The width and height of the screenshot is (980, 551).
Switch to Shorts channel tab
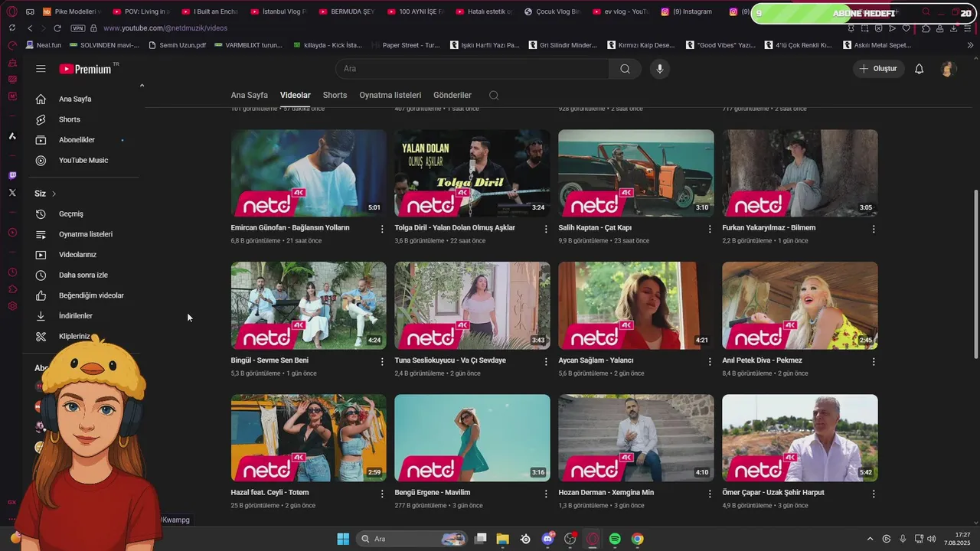coord(335,96)
